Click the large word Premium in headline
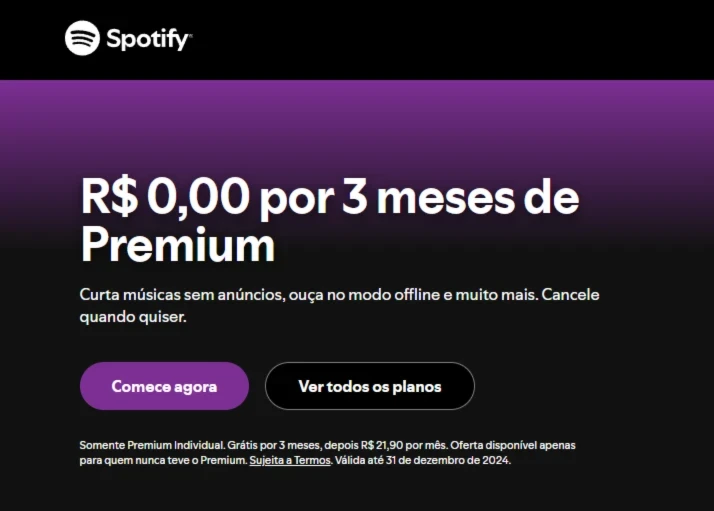714x511 pixels. pyautogui.click(x=178, y=245)
